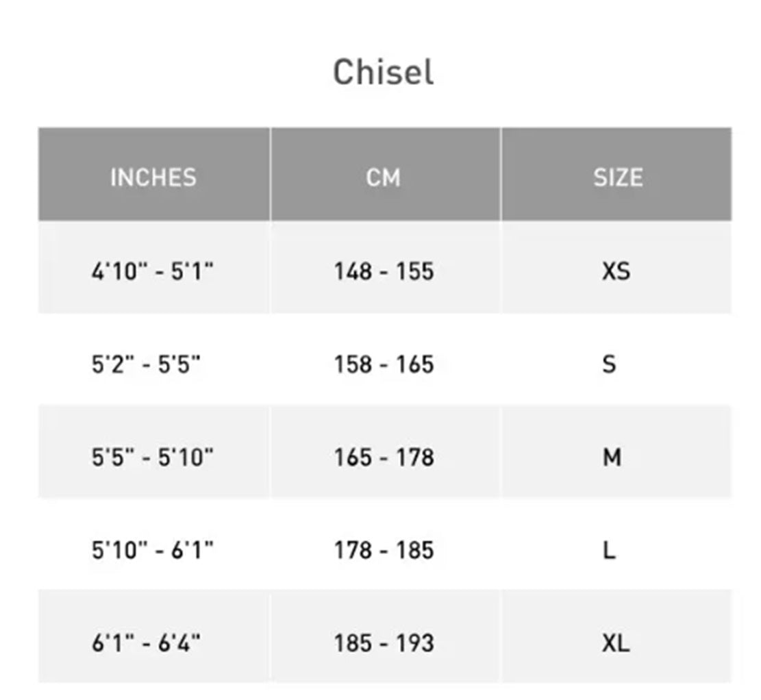This screenshot has height=700, width=761.
Task: Click the 4'10" - 5'1" height cell
Action: coord(153,271)
